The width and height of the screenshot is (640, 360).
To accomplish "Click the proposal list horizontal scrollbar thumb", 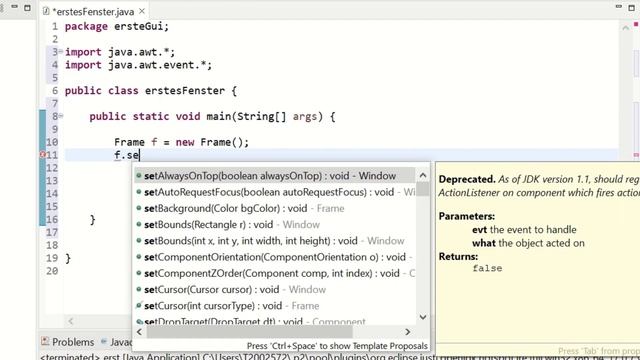I will (249, 332).
